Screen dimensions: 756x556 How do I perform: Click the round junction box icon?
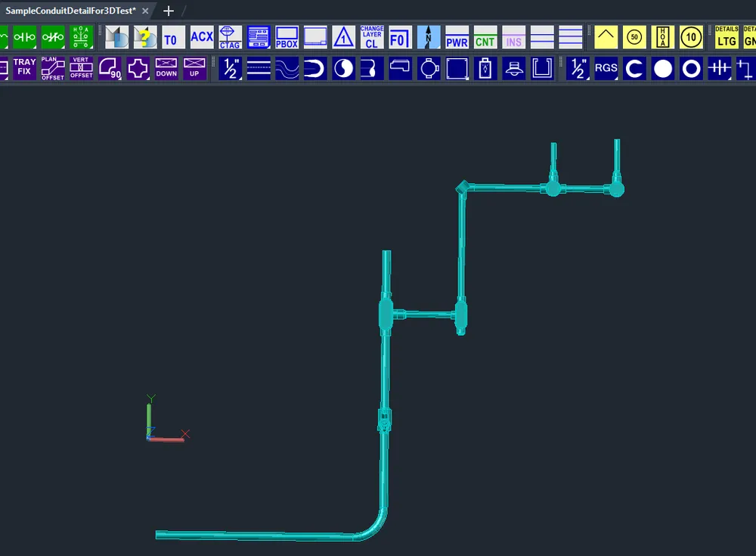429,68
